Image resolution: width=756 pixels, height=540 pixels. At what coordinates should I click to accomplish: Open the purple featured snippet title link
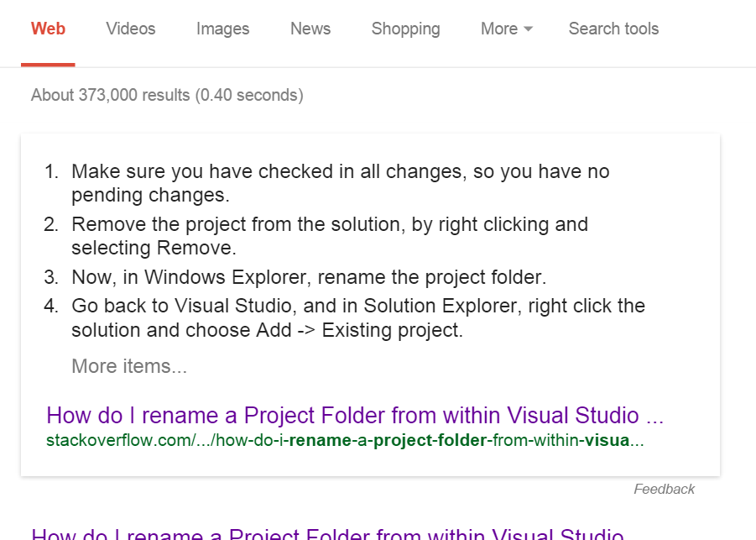click(355, 415)
